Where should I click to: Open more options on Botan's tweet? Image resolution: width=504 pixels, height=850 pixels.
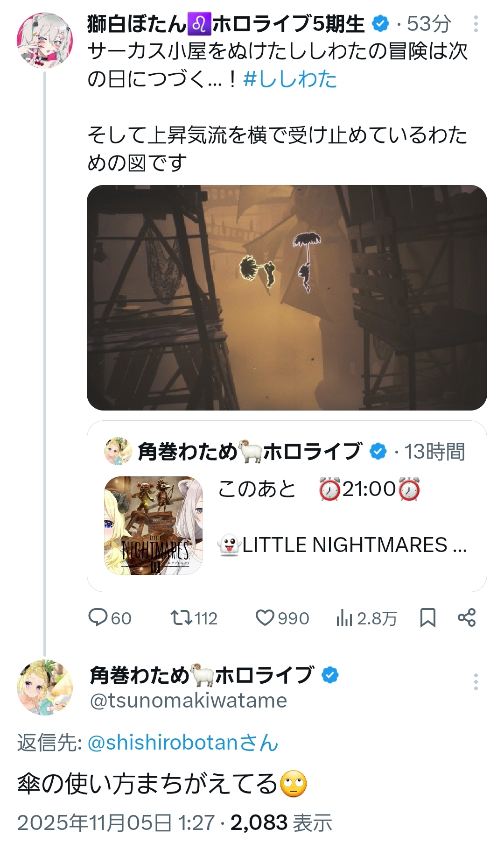coord(476,24)
